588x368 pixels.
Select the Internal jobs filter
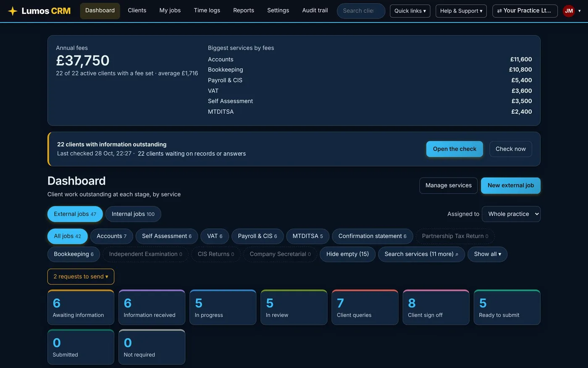(133, 214)
